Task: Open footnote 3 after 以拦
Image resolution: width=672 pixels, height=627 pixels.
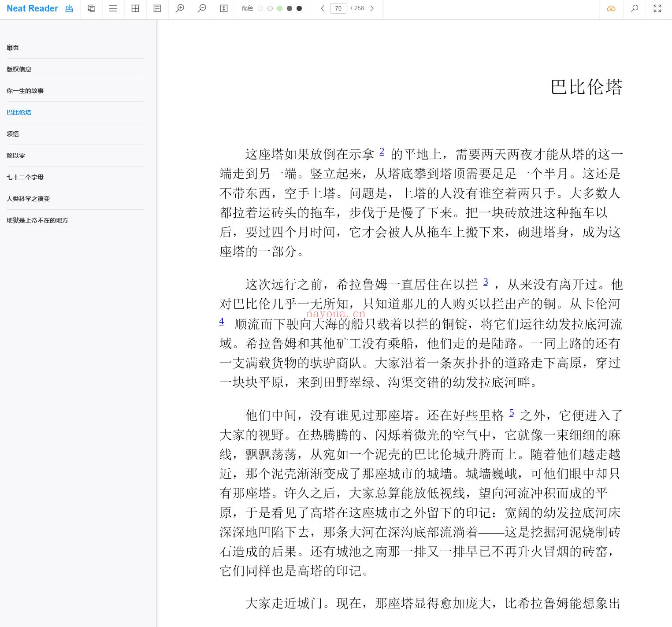Action: click(486, 282)
